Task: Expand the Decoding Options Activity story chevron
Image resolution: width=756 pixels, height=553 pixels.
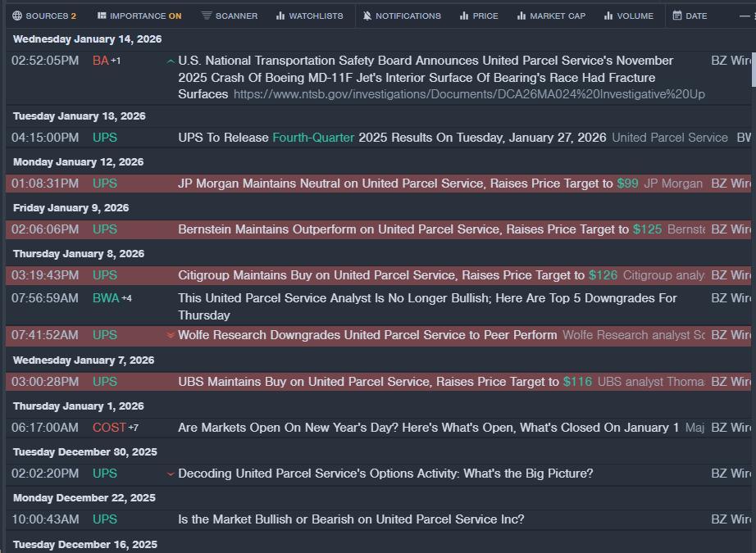Action: [x=171, y=474]
